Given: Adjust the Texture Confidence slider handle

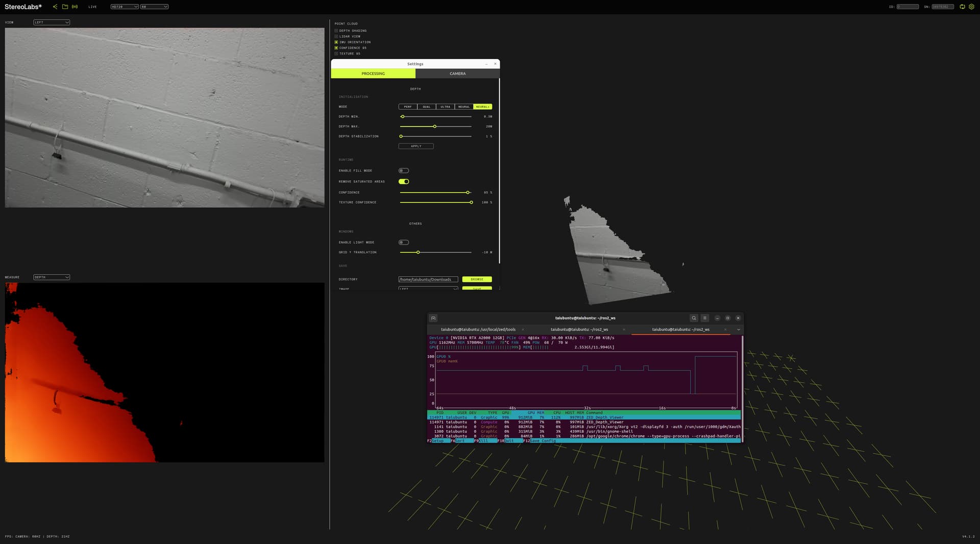Looking at the screenshot, I should (x=471, y=203).
